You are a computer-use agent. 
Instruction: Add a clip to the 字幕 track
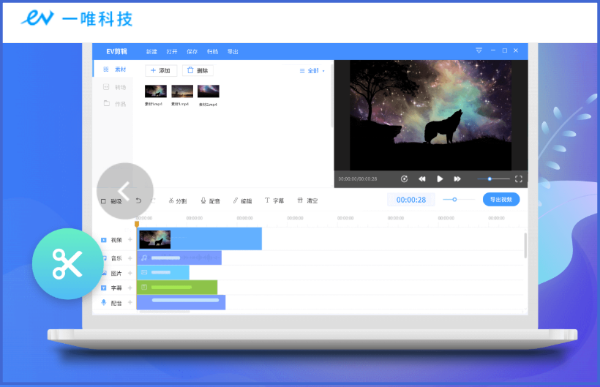130,287
